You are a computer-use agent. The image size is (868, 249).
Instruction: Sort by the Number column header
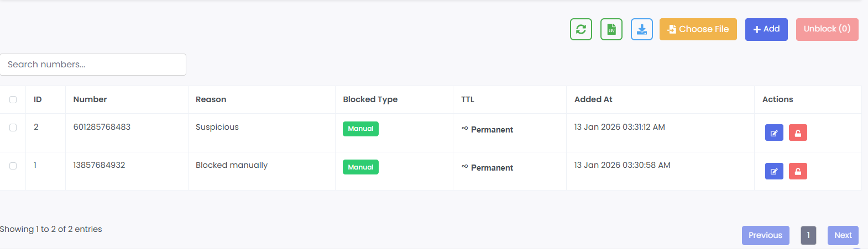pyautogui.click(x=90, y=99)
